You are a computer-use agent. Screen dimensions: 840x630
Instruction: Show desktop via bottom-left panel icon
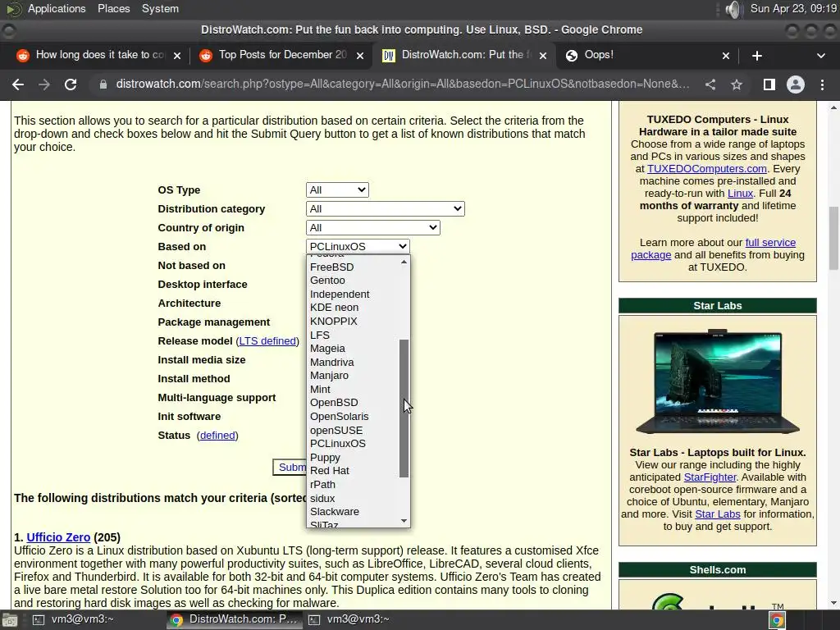tap(9, 620)
